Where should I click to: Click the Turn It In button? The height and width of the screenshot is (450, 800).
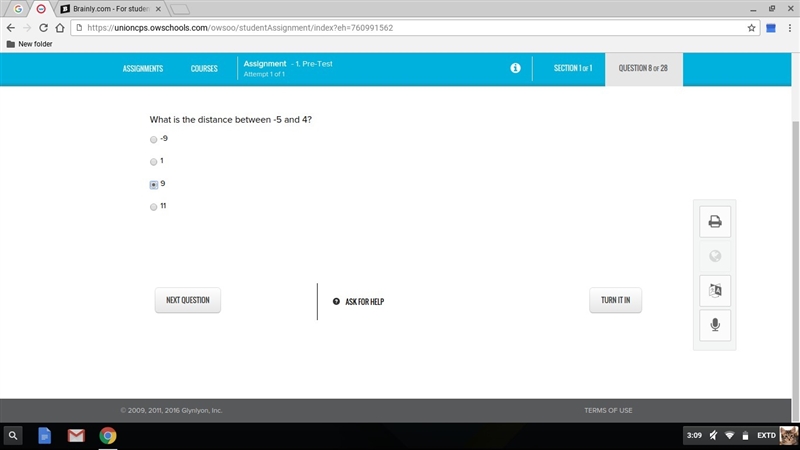pos(615,300)
